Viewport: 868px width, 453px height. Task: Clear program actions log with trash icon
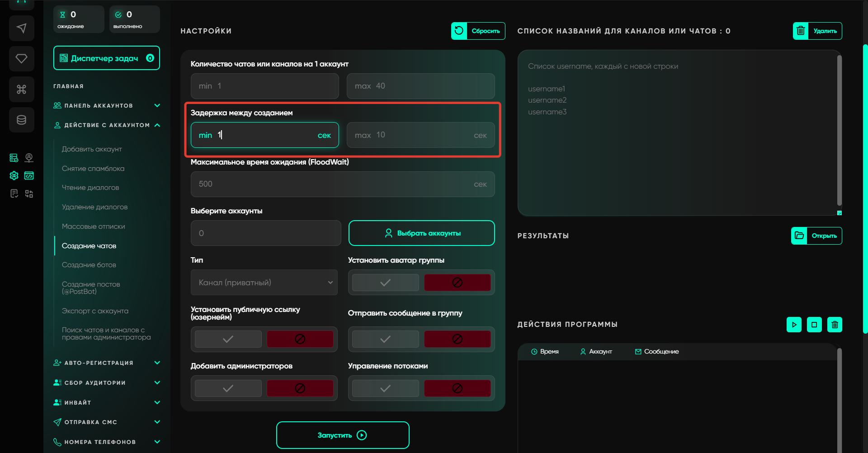click(835, 325)
